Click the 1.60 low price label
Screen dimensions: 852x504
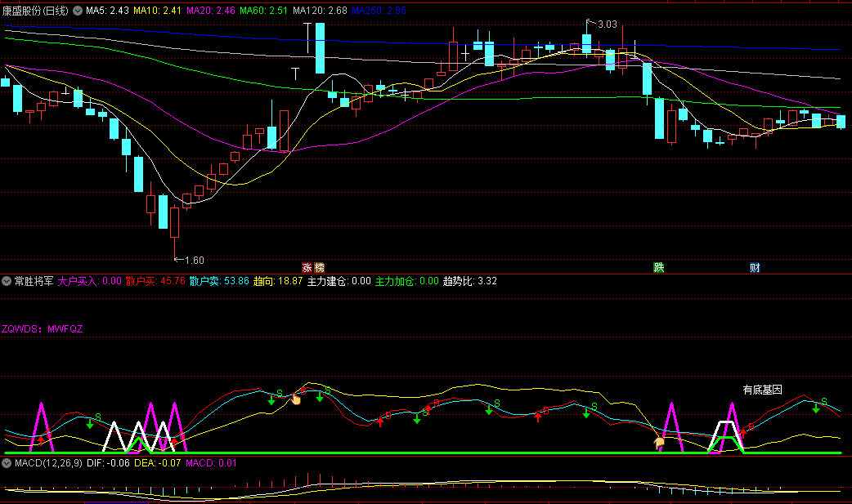click(194, 261)
